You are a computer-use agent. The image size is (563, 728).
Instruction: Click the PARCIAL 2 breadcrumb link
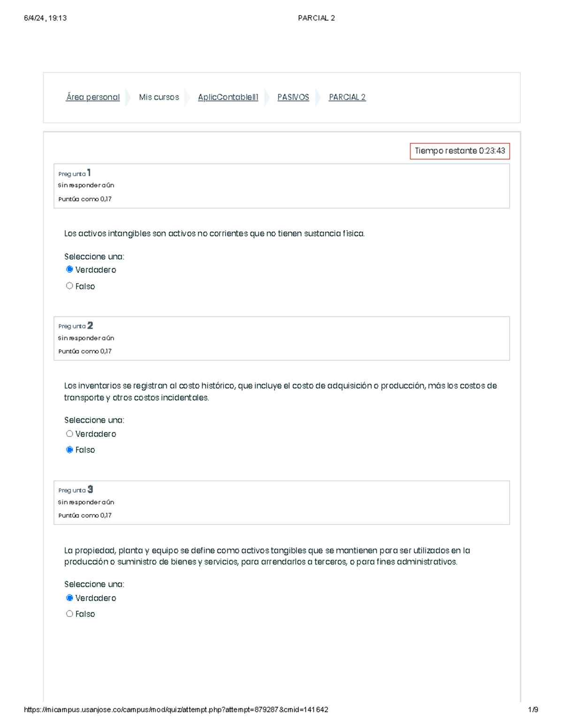click(x=347, y=98)
